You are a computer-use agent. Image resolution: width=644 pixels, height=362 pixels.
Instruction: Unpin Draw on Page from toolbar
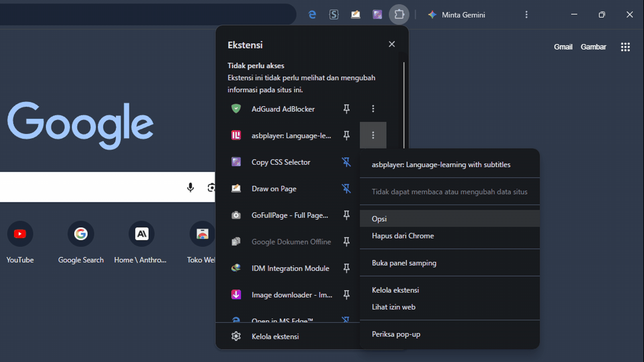[346, 188]
